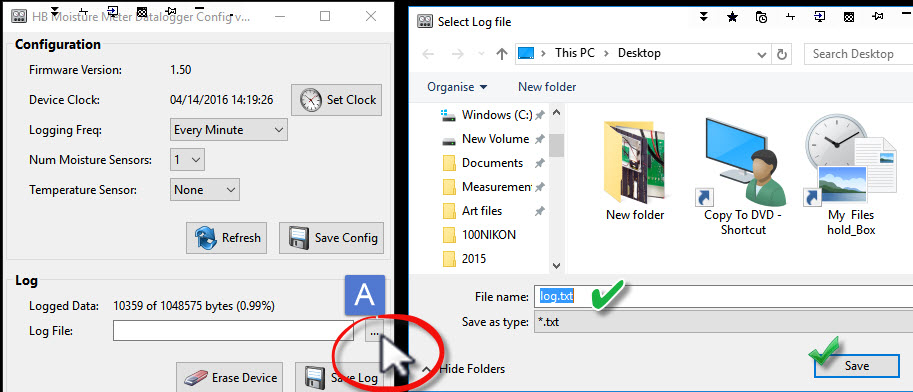913x392 pixels.
Task: Click the File name input field
Action: pos(723,296)
